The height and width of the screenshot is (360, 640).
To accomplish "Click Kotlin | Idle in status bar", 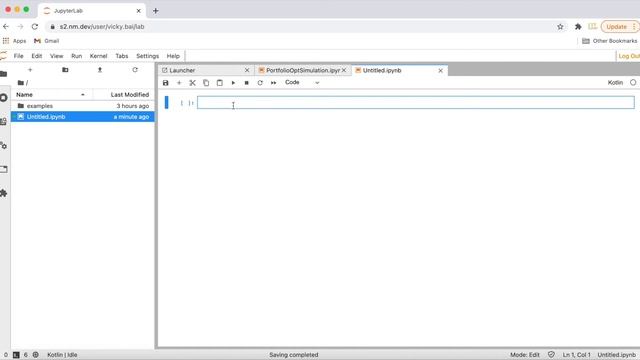I will pyautogui.click(x=62, y=355).
